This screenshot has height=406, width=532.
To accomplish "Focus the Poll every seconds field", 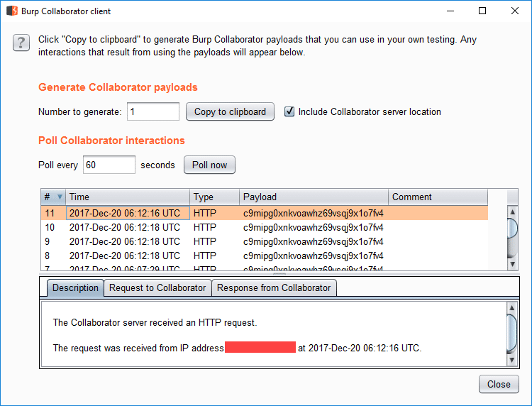I will point(109,165).
